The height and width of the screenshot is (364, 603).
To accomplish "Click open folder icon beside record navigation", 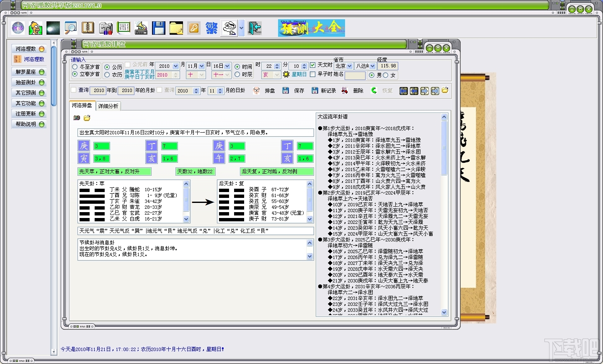I will (x=445, y=90).
